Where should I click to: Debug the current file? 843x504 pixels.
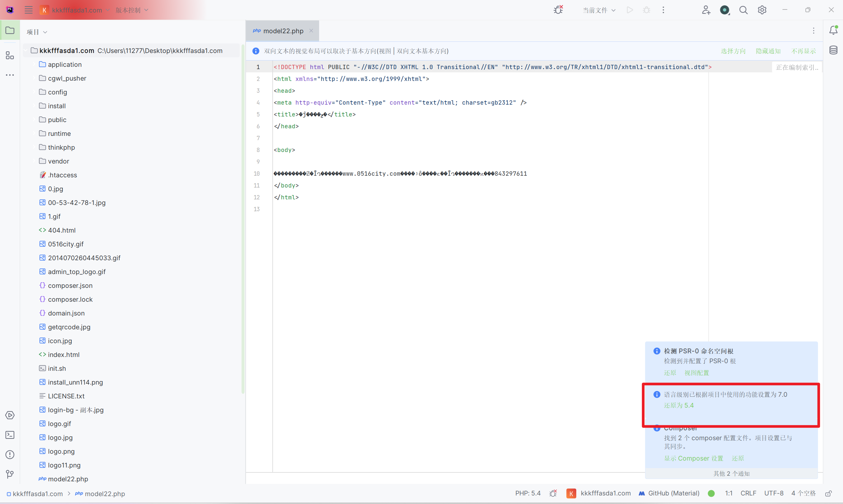coord(646,10)
